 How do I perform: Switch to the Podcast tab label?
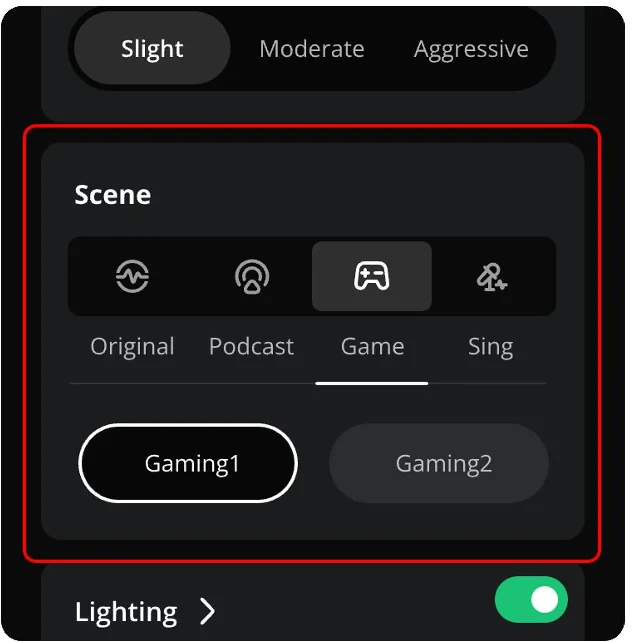click(251, 347)
